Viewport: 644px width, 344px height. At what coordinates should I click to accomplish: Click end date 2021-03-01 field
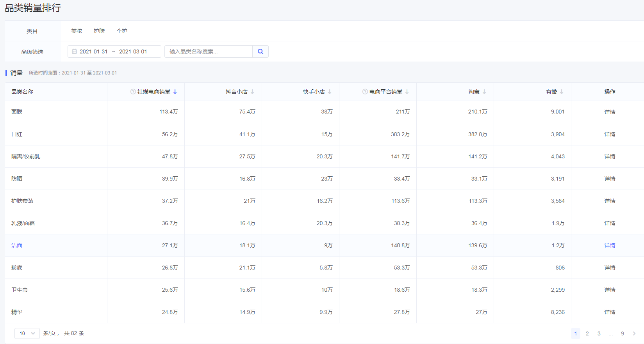(133, 51)
